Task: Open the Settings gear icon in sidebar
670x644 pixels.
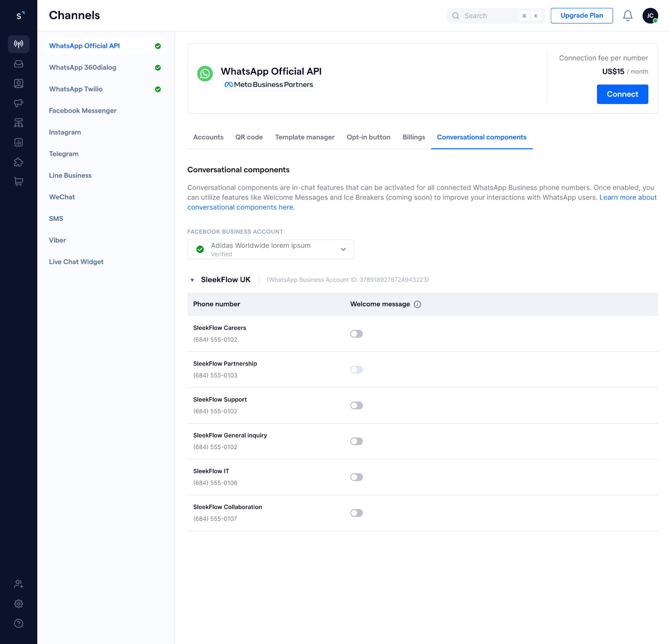Action: click(18, 604)
